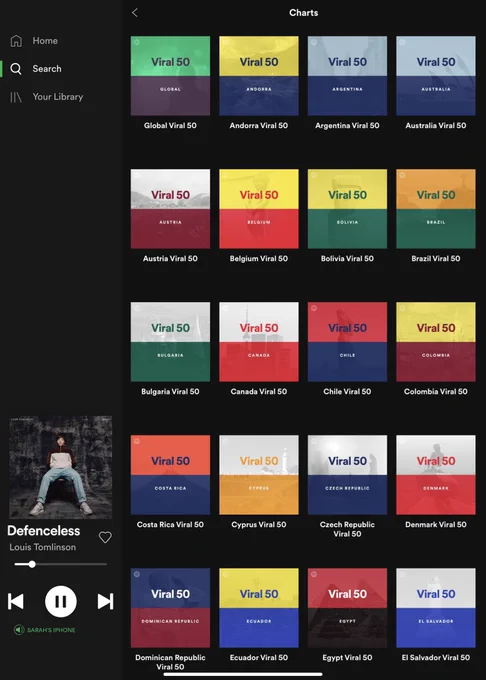486x680 pixels.
Task: Open Bolivia Viral 50 cover
Action: 347,209
